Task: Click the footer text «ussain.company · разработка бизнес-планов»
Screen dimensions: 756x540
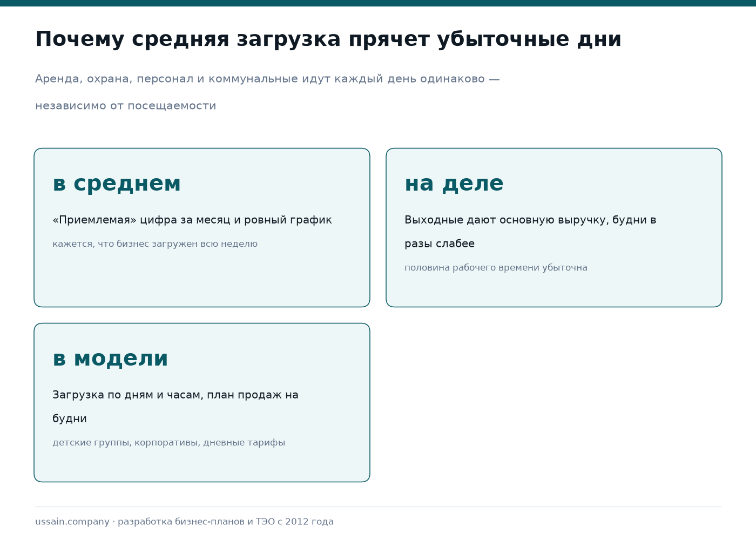Action: click(141, 522)
